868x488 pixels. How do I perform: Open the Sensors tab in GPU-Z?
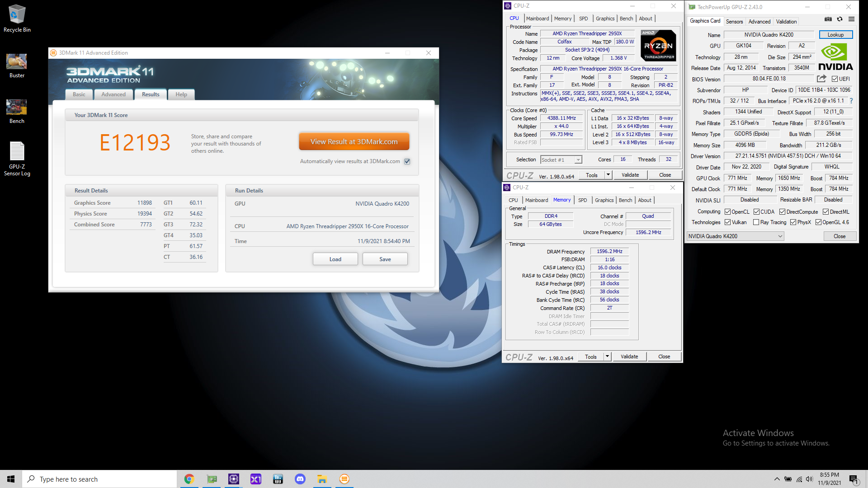[x=734, y=21]
